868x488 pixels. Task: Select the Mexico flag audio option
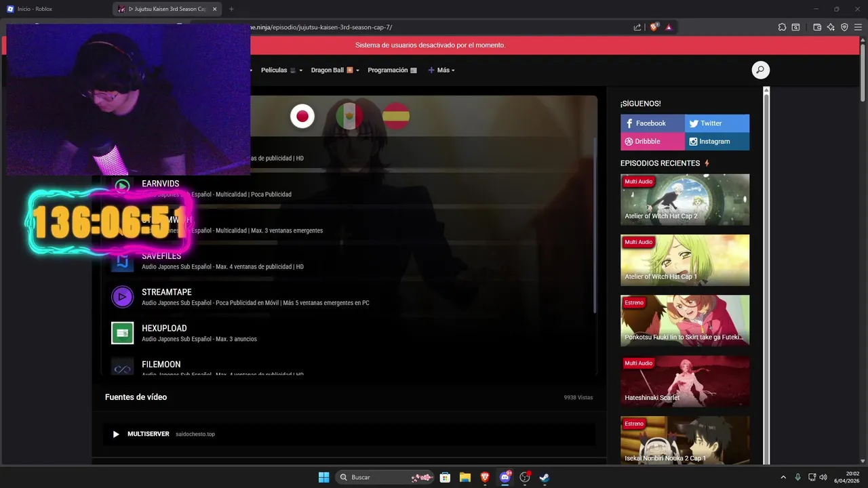[349, 116]
